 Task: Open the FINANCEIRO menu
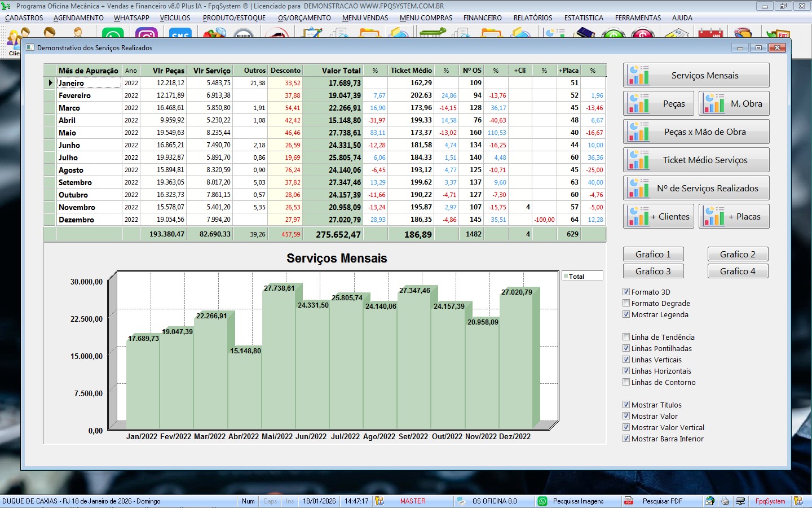(482, 18)
